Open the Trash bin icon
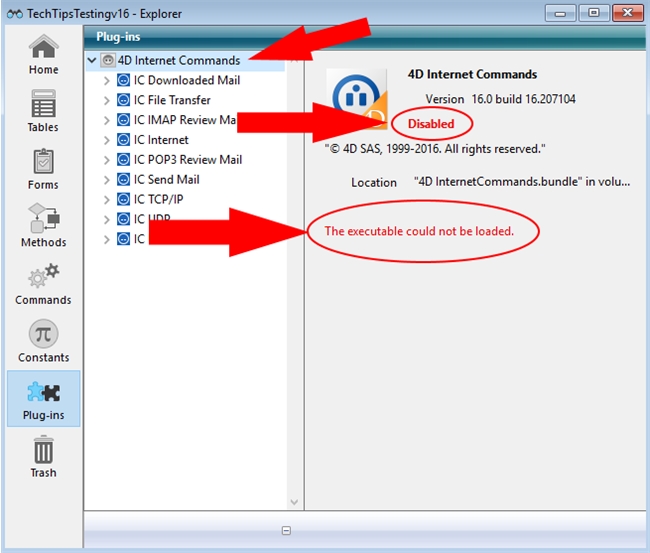The width and height of the screenshot is (650, 553). (x=43, y=451)
